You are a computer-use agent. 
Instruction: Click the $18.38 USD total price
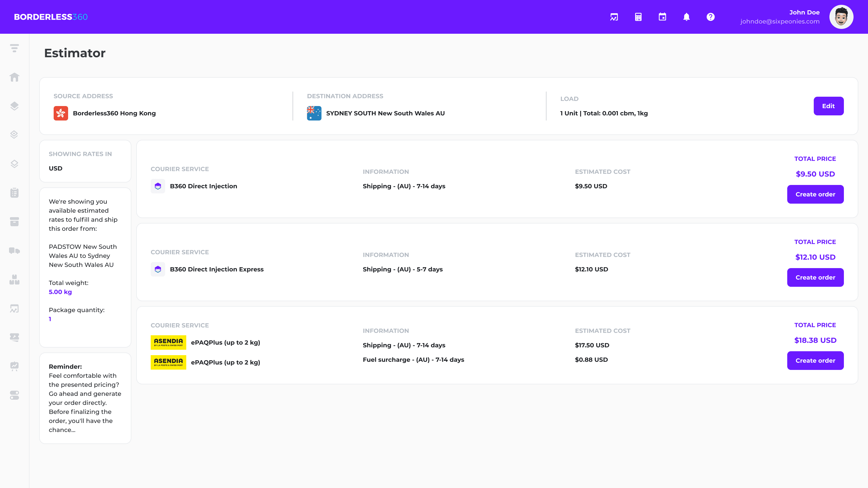point(816,340)
